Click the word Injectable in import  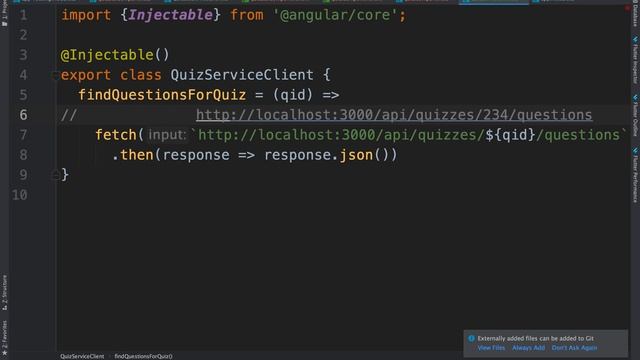coord(170,15)
